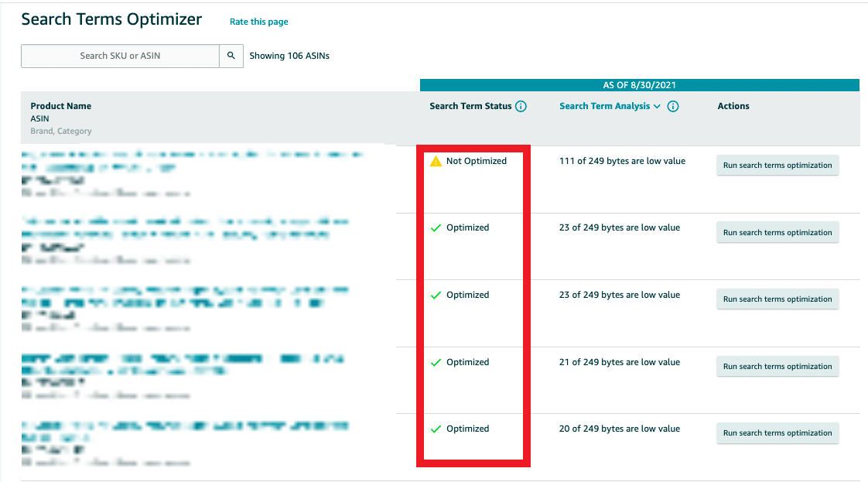Open the Rate this page link

pos(258,22)
